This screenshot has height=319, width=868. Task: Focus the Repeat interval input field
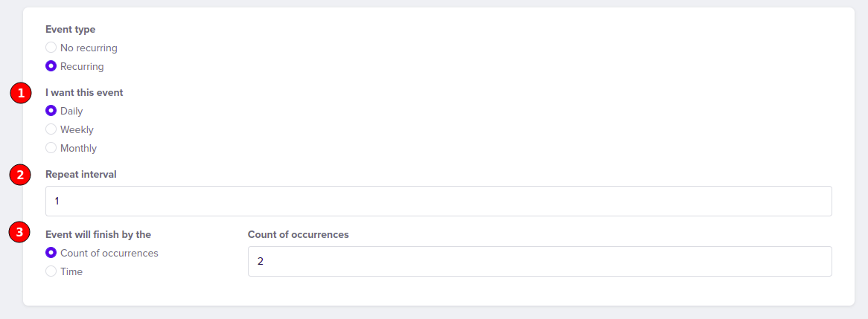pyautogui.click(x=438, y=201)
